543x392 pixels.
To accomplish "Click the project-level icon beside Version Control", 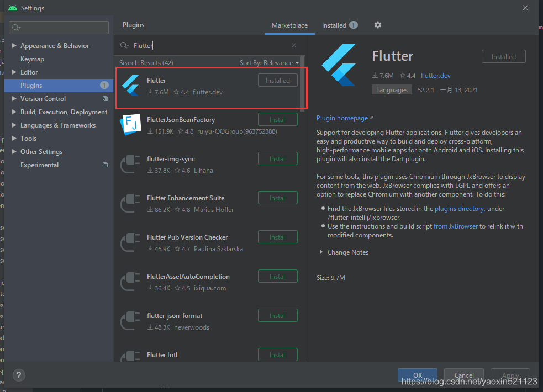I will tap(106, 99).
